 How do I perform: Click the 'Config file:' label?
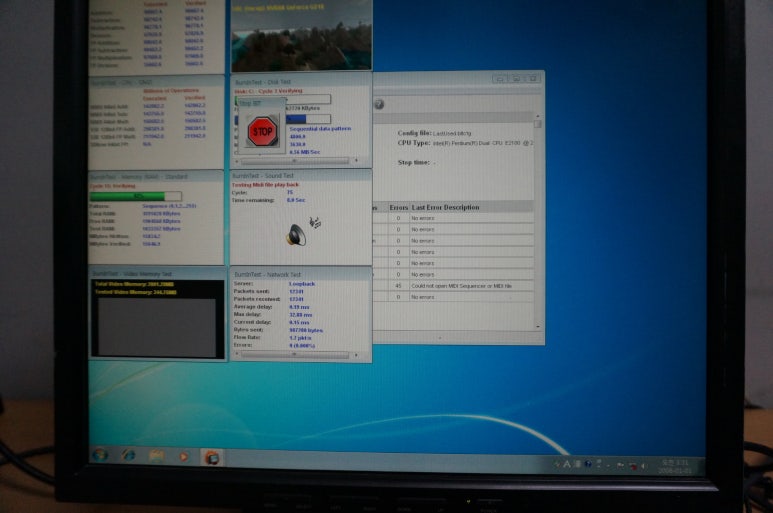[414, 133]
